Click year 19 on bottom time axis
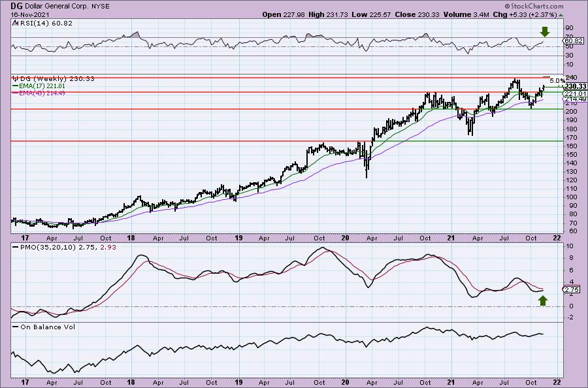Viewport: 588px width, 388px height. click(x=238, y=382)
